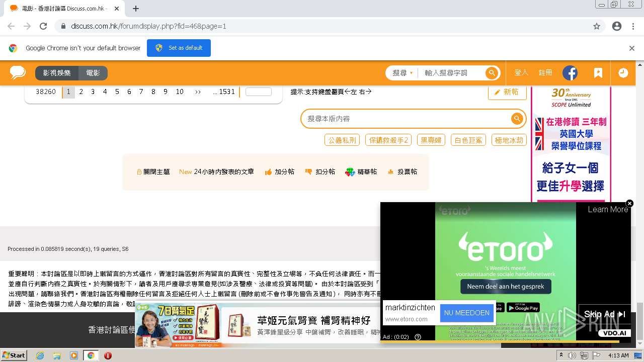
Task: Click the ad info question mark icon
Action: coord(418,337)
